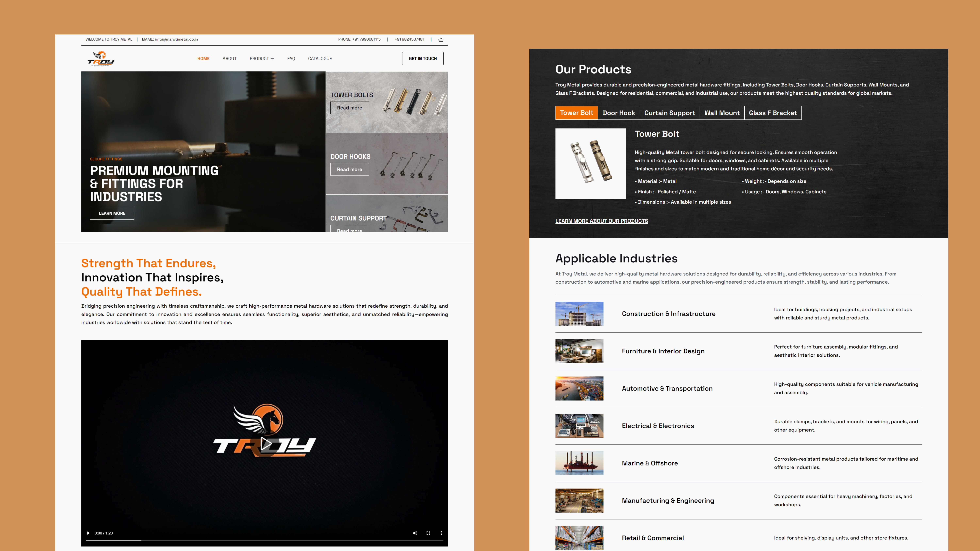Open Learn More About Our Products link
Screen dimensions: 980x551
(601, 221)
